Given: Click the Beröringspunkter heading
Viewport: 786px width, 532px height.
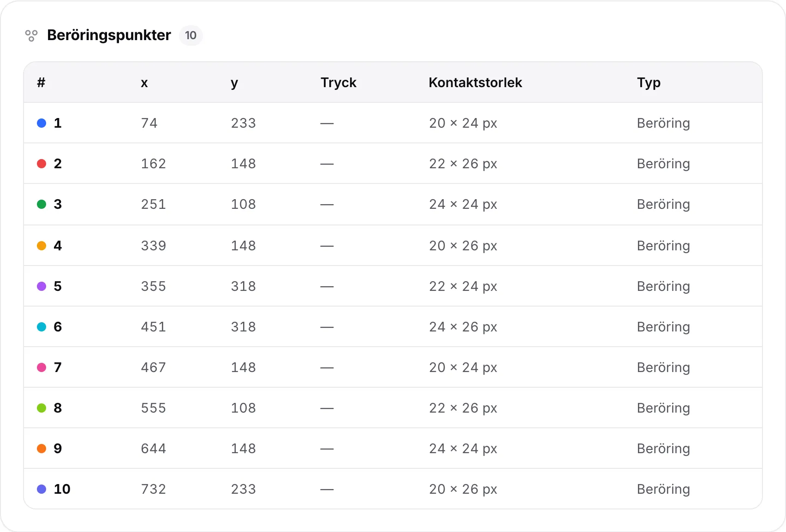Looking at the screenshot, I should 109,35.
